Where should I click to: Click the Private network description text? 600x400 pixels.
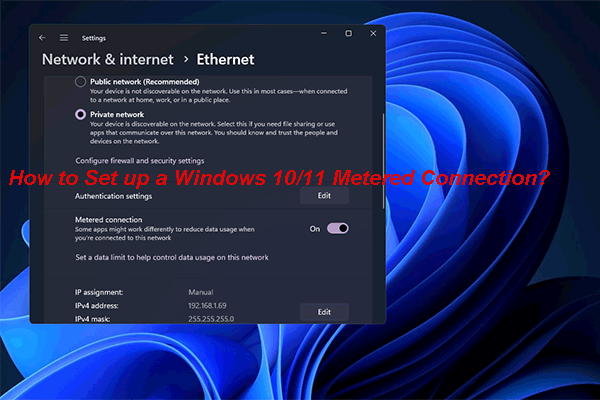[214, 132]
